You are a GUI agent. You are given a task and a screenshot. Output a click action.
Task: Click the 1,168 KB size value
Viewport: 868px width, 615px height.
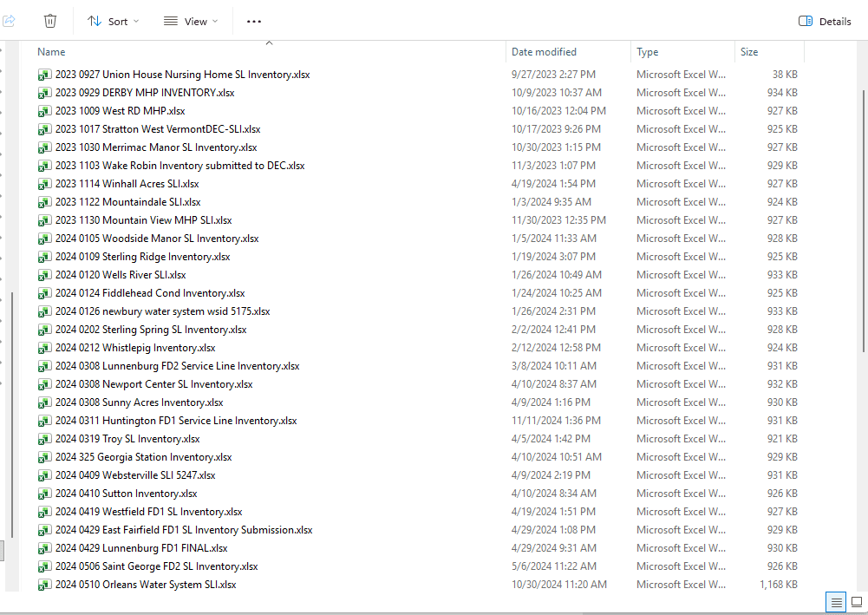pyautogui.click(x=779, y=585)
